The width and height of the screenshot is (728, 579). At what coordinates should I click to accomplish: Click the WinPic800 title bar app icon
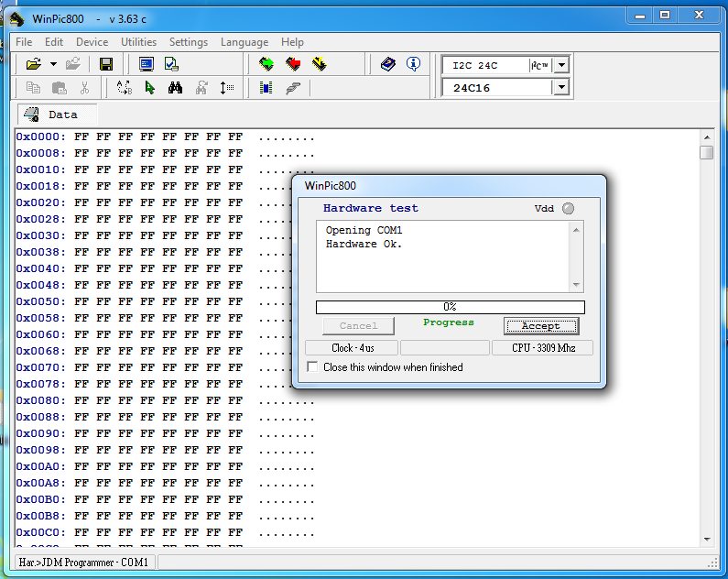pos(17,19)
